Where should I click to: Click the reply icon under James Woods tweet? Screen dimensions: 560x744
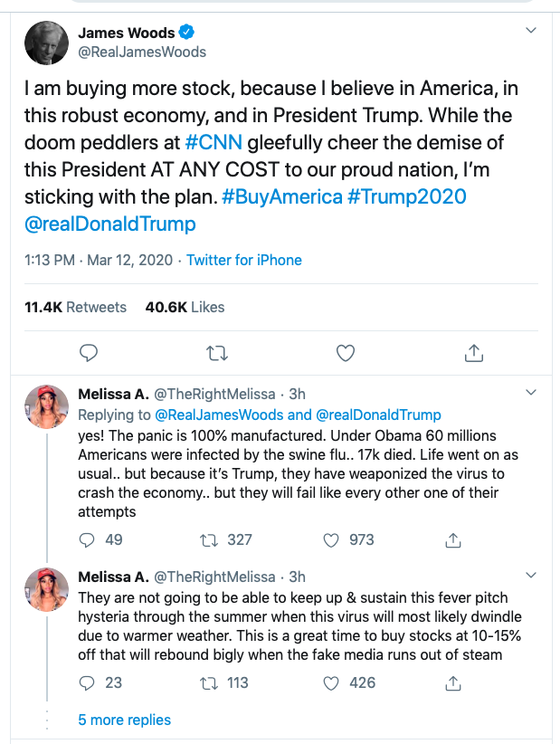(x=88, y=353)
